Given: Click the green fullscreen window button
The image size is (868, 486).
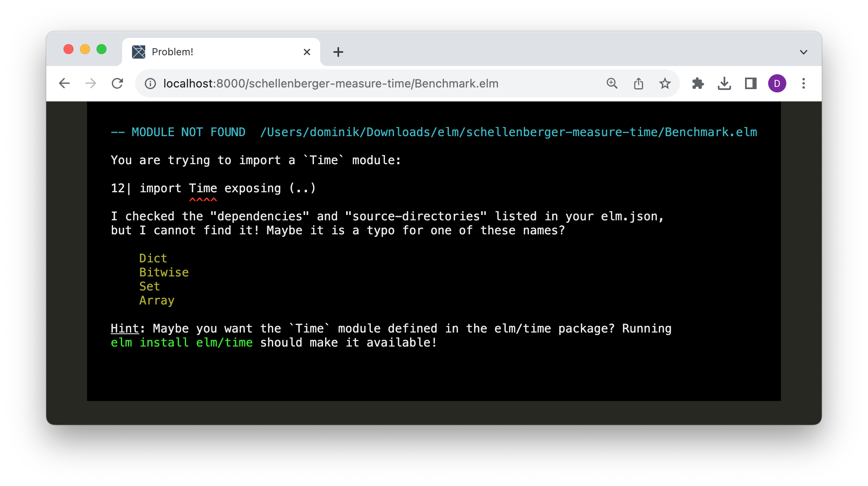Looking at the screenshot, I should pyautogui.click(x=101, y=50).
